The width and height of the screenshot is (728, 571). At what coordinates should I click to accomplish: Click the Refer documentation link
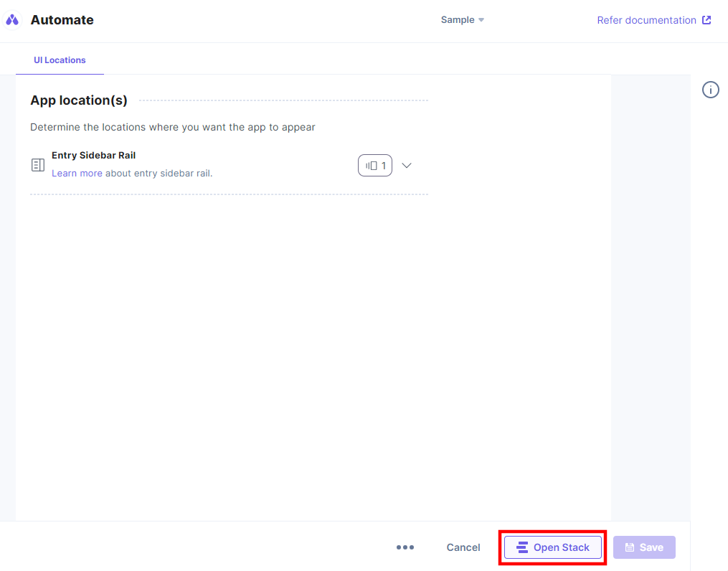[x=646, y=19]
